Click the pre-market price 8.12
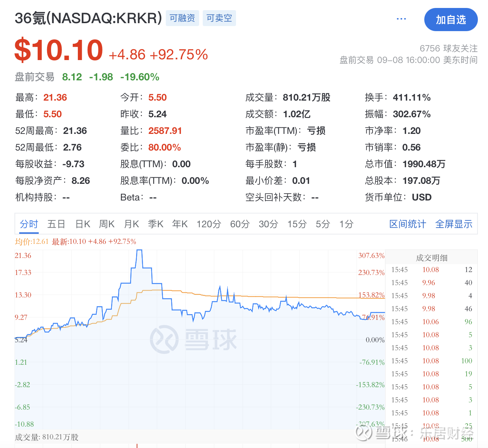This screenshot has height=448, width=488. click(x=72, y=77)
